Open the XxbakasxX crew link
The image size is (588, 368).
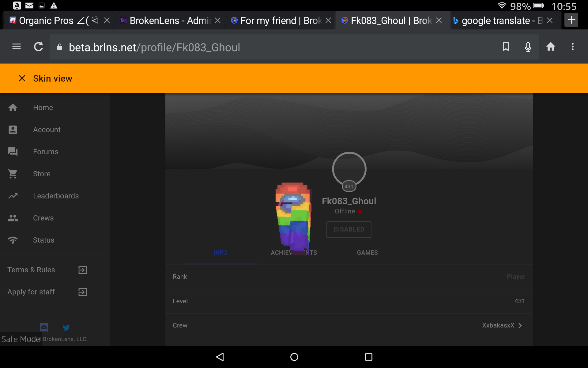coord(498,325)
